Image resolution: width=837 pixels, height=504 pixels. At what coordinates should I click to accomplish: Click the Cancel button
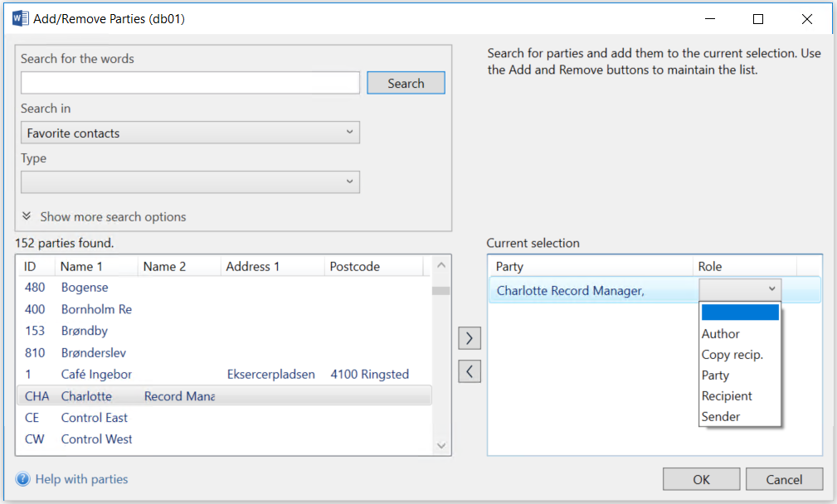[784, 479]
